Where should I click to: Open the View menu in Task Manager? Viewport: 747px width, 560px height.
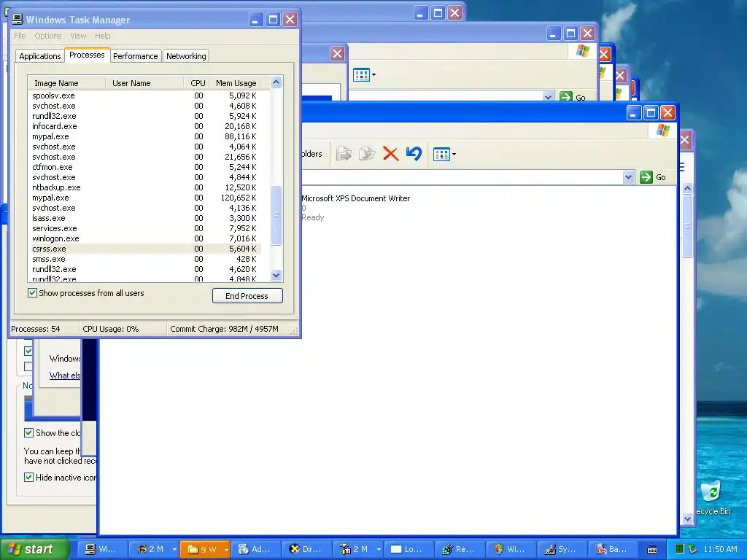coord(78,36)
